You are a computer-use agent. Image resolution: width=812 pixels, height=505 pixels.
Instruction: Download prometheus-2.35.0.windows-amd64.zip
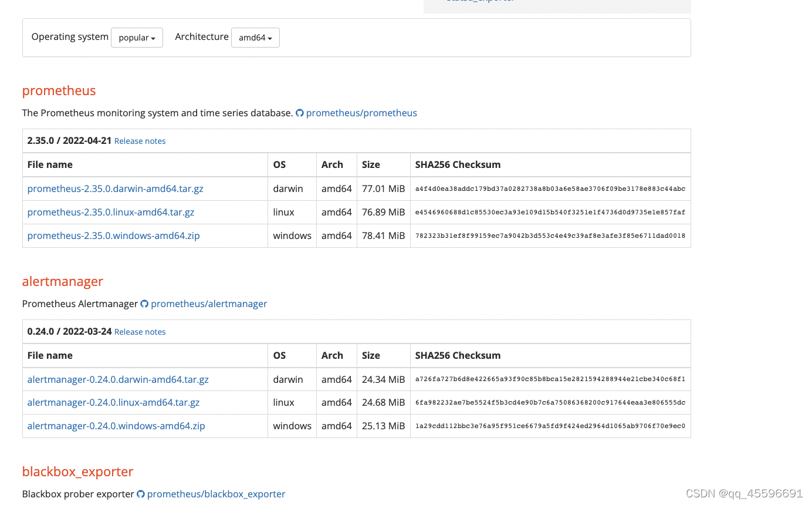114,235
